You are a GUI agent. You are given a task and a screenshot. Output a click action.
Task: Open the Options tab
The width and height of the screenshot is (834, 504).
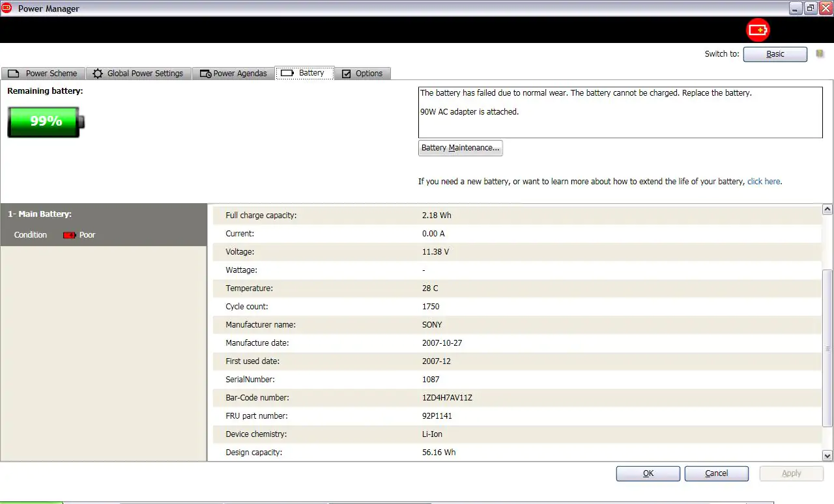tap(362, 74)
